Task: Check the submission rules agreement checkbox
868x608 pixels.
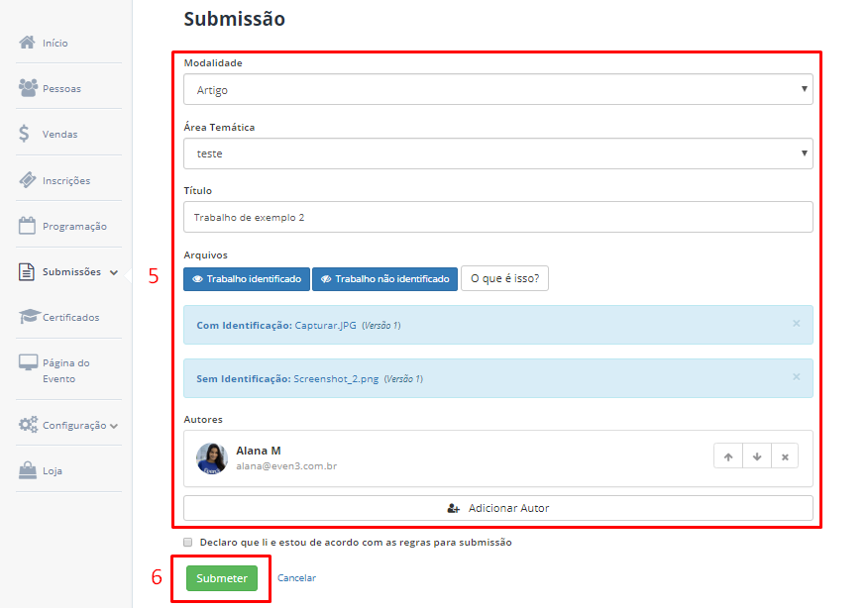Action: [187, 543]
